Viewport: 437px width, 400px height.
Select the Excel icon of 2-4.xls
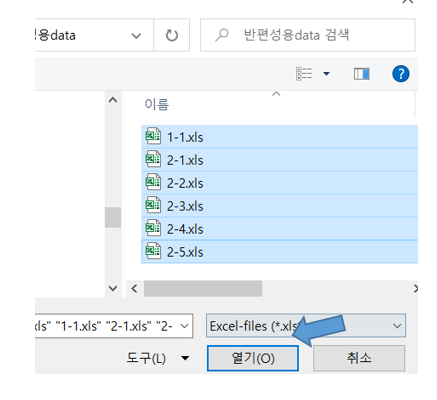click(153, 228)
